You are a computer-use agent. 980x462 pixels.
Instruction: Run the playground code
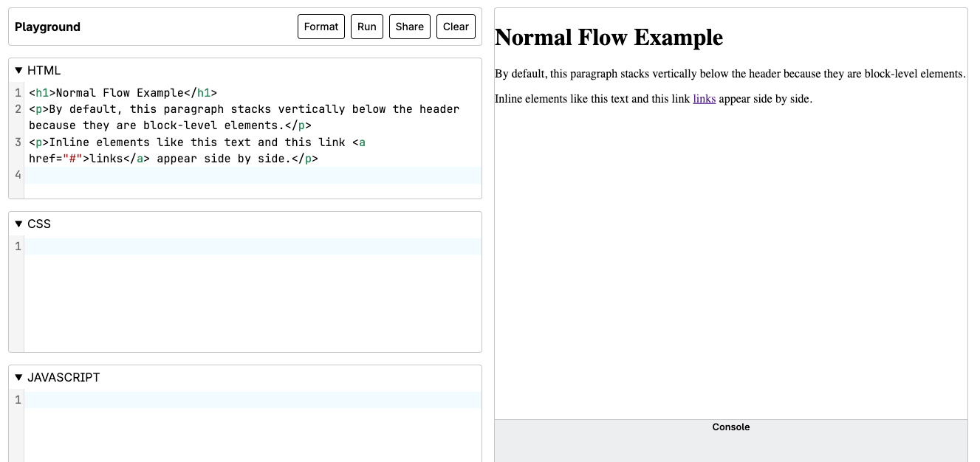click(367, 27)
